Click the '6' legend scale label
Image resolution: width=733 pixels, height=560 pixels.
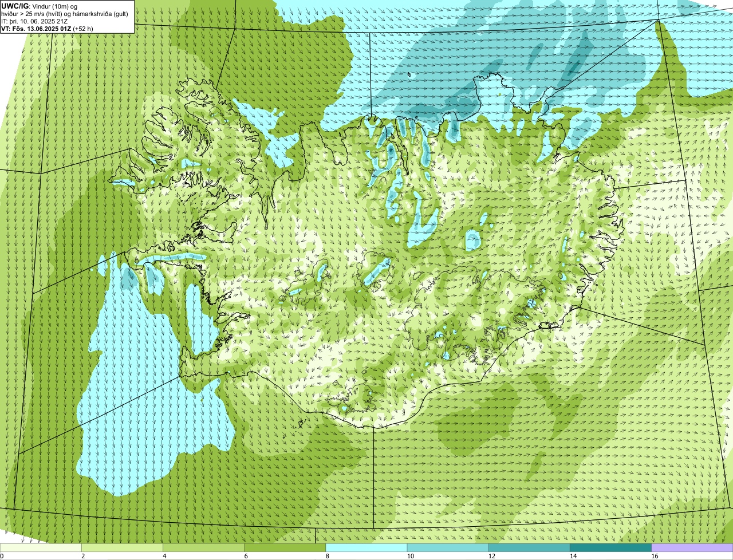(246, 556)
